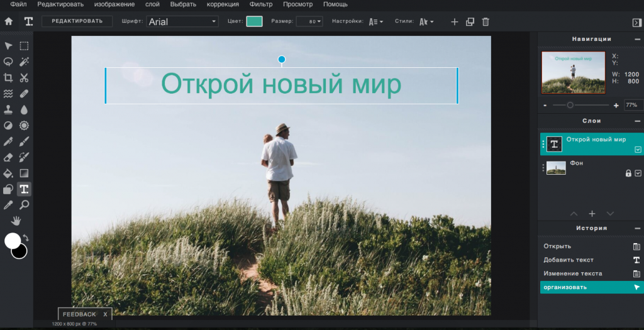Select the Dodge/Burn tool
Screen dimensions: 644x330
point(8,126)
